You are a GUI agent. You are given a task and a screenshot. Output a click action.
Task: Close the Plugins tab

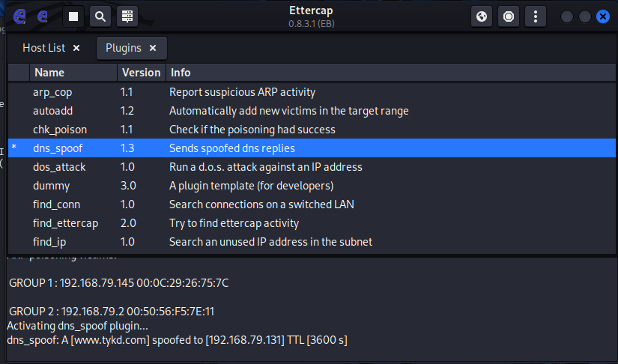click(153, 48)
